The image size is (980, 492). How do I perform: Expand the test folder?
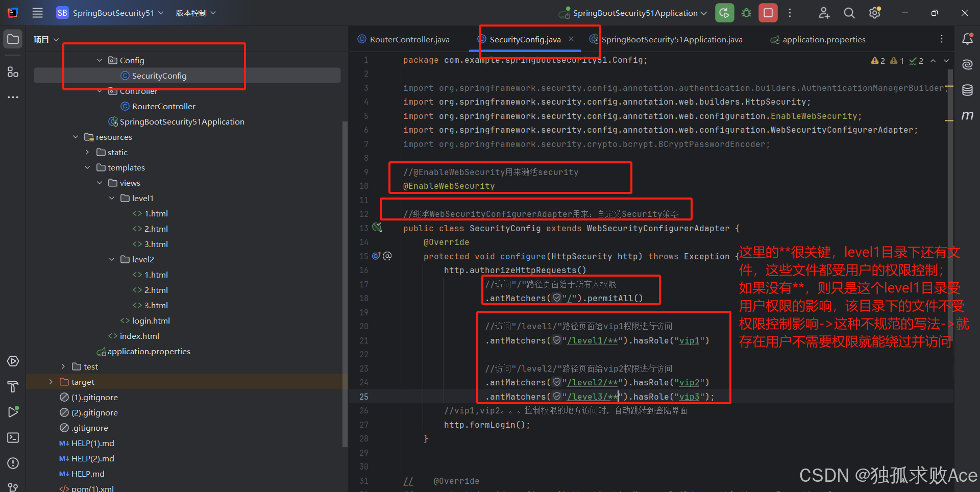pyautogui.click(x=63, y=366)
